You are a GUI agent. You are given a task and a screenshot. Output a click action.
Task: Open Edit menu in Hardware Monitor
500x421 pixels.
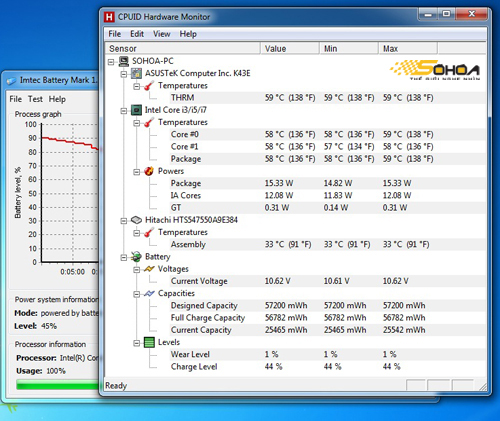[x=137, y=34]
